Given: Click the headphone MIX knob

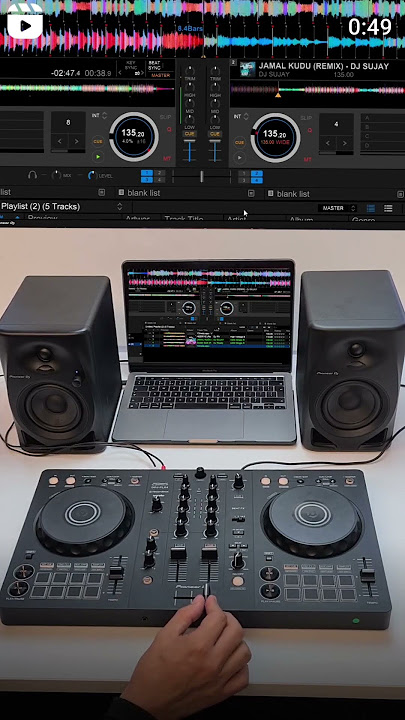Looking at the screenshot, I should pos(56,175).
